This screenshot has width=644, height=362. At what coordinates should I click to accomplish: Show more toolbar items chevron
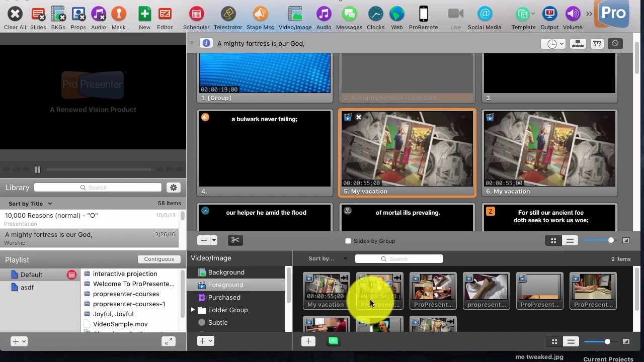(589, 14)
